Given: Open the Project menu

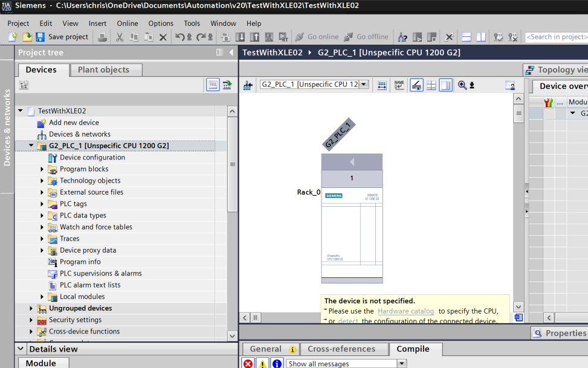Looking at the screenshot, I should [x=18, y=23].
